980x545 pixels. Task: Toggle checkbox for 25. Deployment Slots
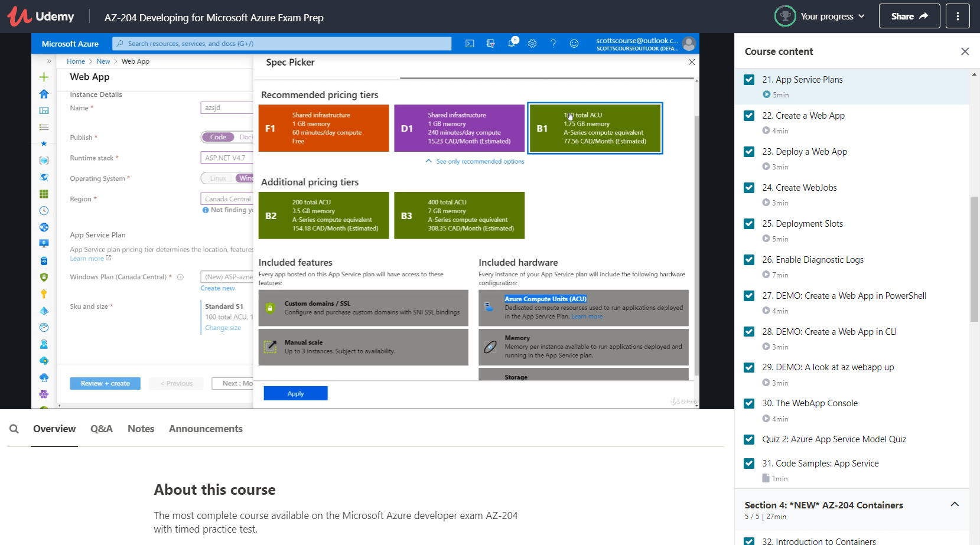pos(749,224)
